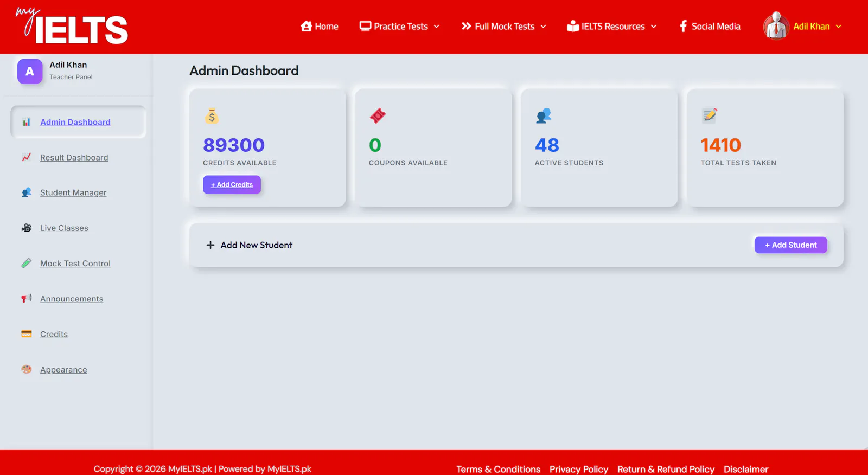Expand the Full Mock Tests dropdown chevron
Screen dimensions: 868x475
[543, 27]
